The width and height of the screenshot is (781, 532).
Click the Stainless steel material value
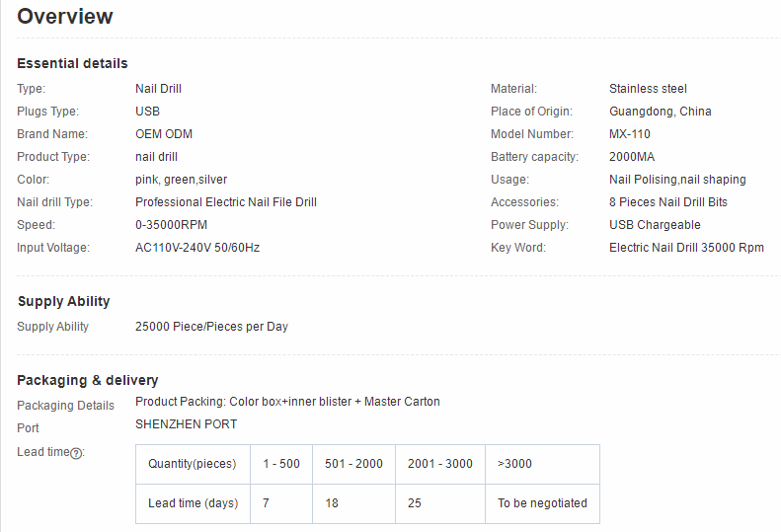(648, 89)
